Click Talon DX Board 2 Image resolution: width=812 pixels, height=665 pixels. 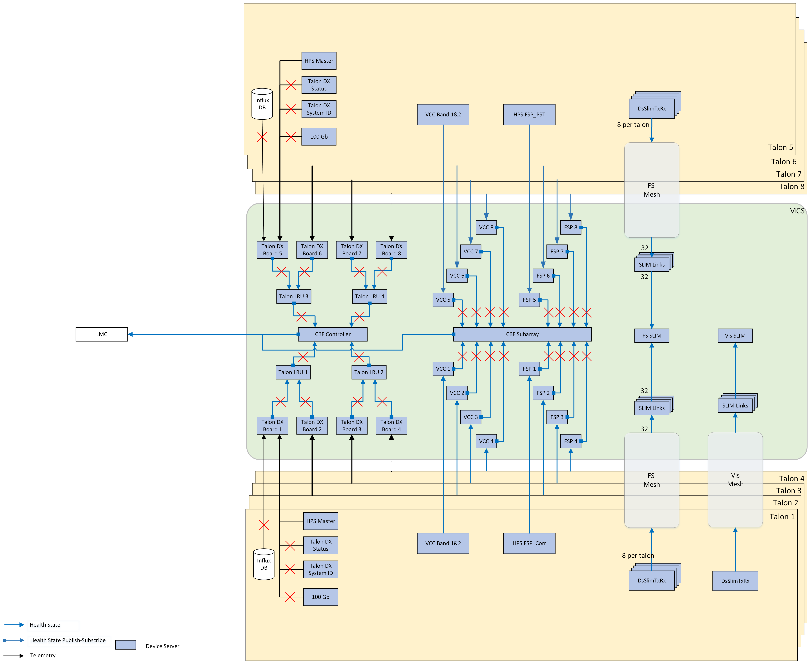(x=312, y=426)
